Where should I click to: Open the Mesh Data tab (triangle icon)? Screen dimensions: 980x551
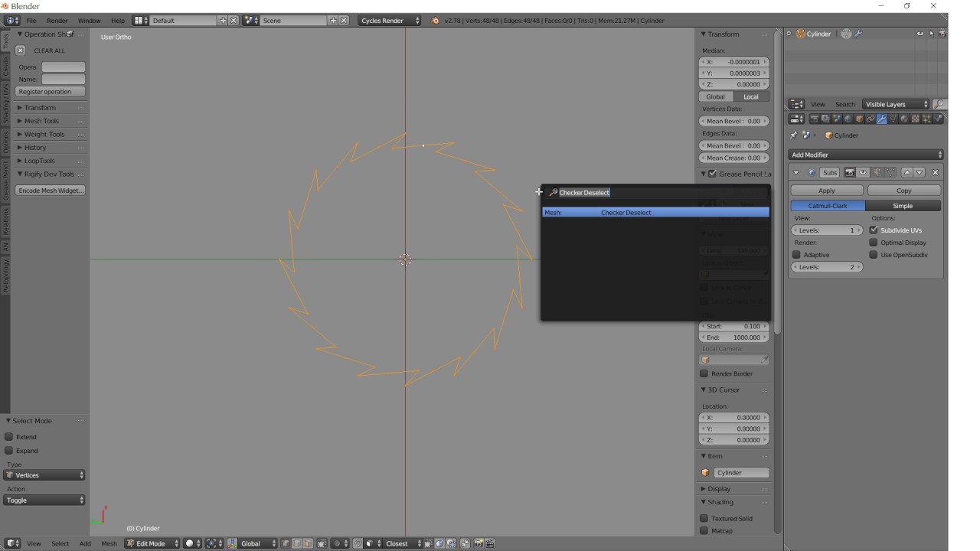(x=893, y=119)
